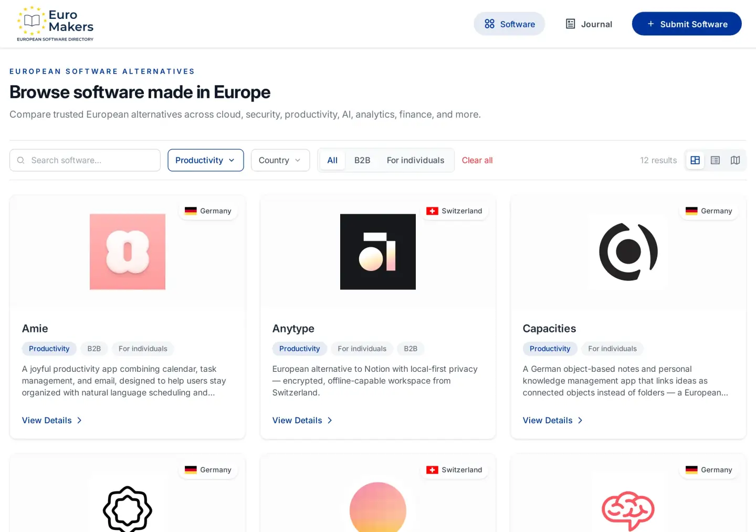Open the Amie title

[35, 329]
